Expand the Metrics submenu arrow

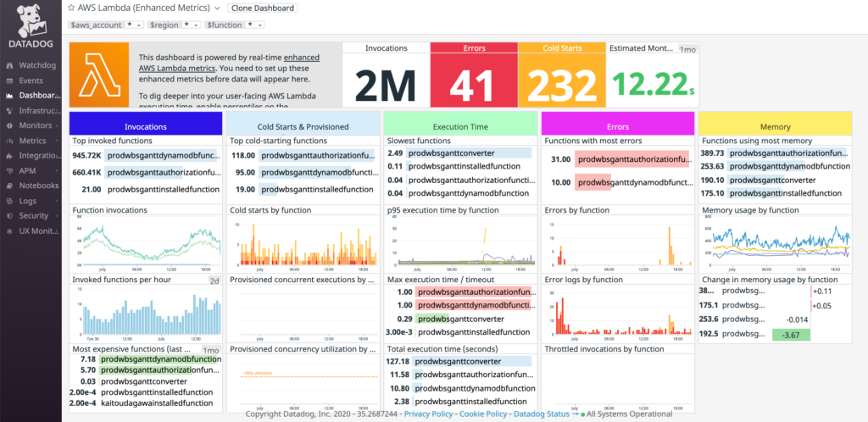pos(57,141)
